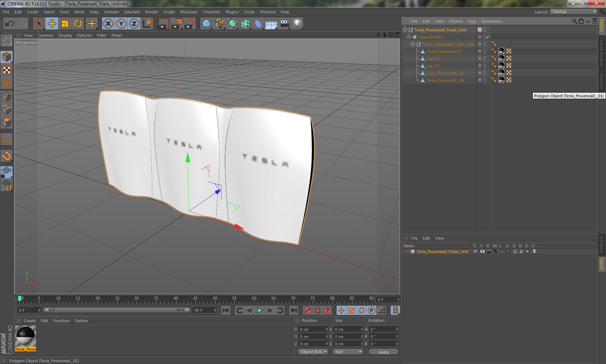Play the animation forward

click(260, 310)
